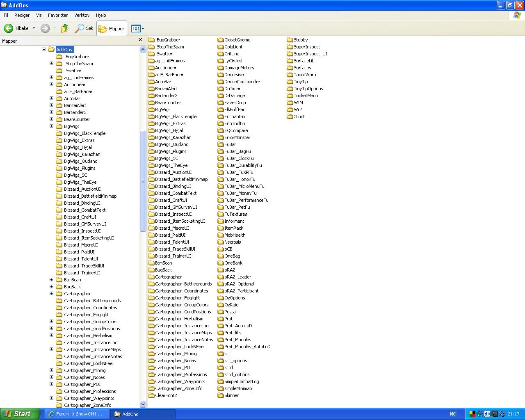Click the grey forward arrow button
This screenshot has height=420, width=525.
click(x=45, y=28)
